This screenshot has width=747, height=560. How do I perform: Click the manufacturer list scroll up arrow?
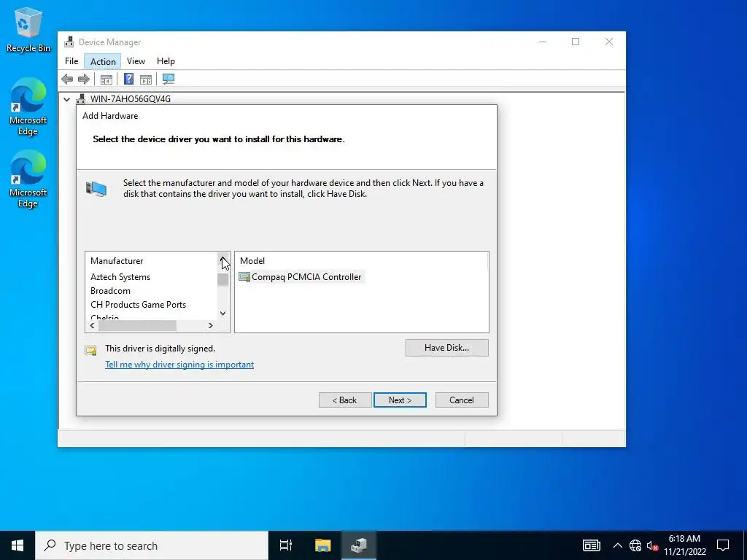(222, 260)
